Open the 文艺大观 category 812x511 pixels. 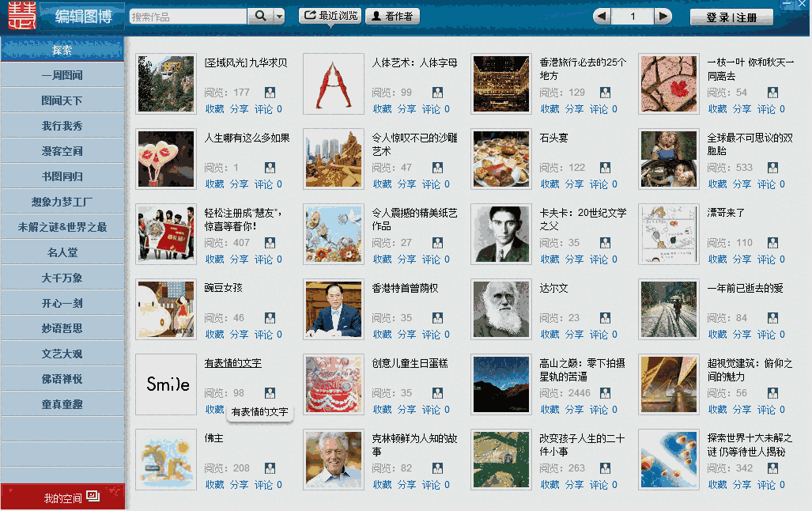tap(62, 354)
